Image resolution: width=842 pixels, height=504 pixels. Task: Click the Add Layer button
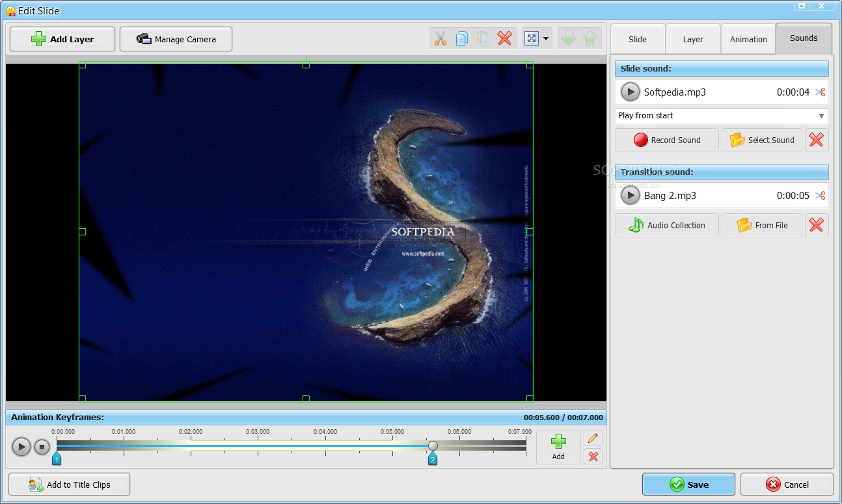point(62,39)
